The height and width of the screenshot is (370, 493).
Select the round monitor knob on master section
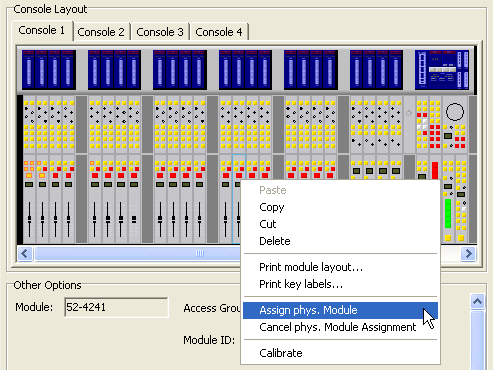[x=455, y=112]
